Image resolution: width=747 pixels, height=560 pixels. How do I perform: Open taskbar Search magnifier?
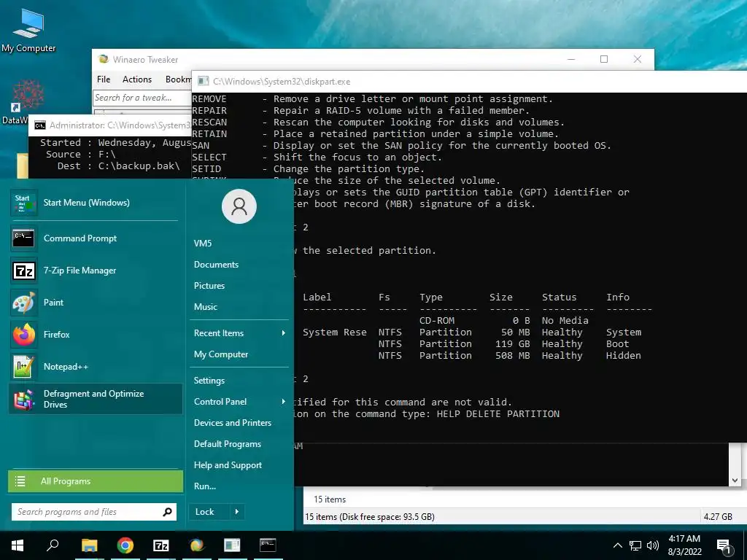(x=53, y=545)
